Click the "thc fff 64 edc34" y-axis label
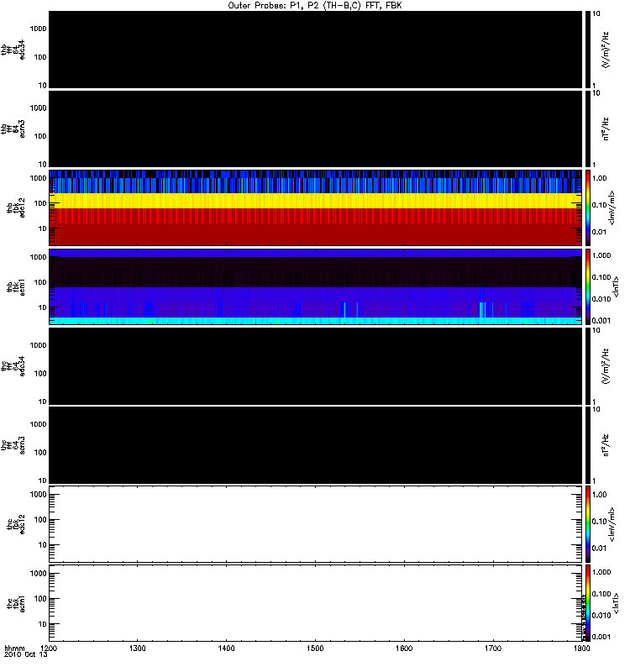Viewport: 630px width, 672px height. 13,365
